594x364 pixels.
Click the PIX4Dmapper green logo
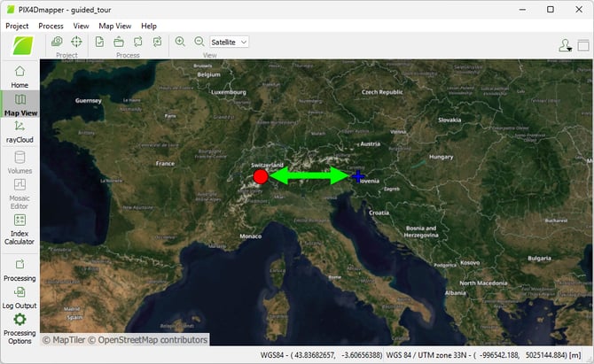23,46
